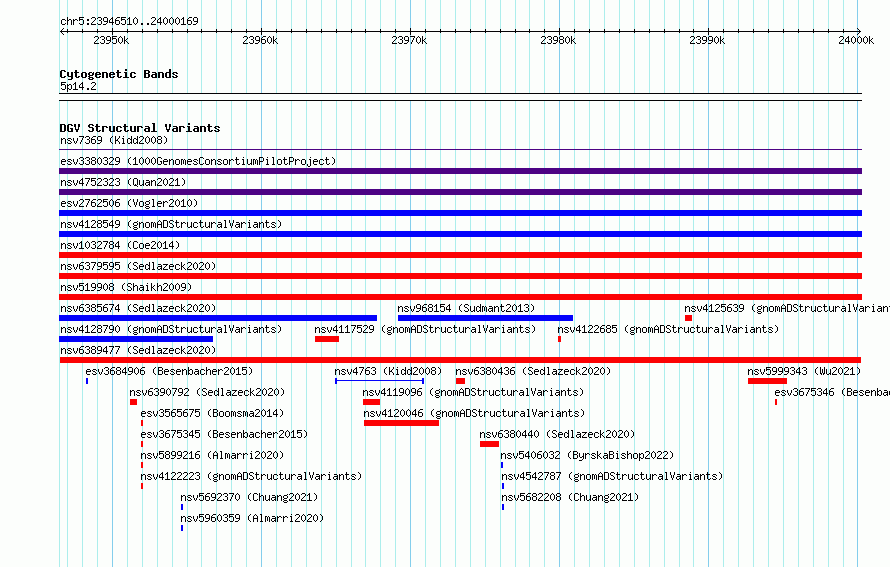Click the nsv5682208 (Chuang2021) label
Screen dimensions: 890x567
point(570,497)
